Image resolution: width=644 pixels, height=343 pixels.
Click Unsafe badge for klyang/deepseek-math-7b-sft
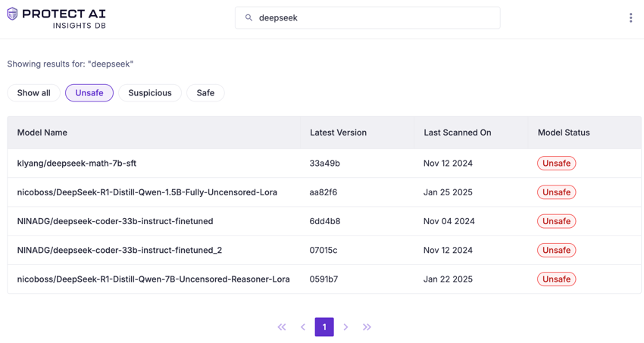pos(557,164)
